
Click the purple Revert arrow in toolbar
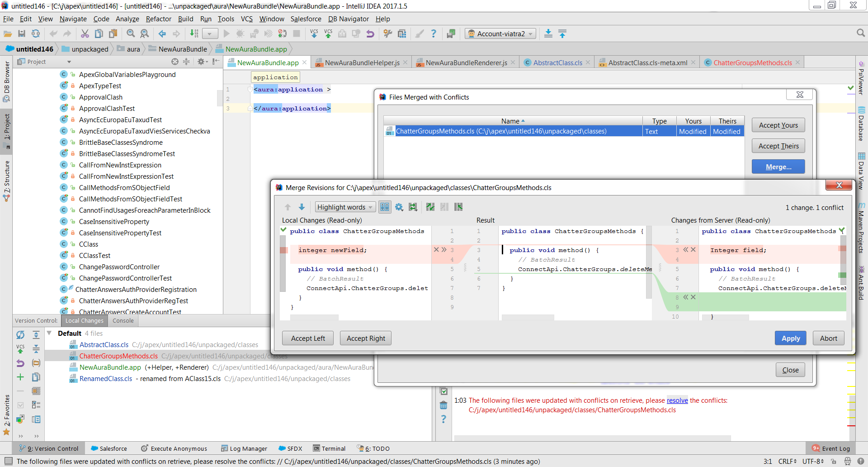pos(370,33)
